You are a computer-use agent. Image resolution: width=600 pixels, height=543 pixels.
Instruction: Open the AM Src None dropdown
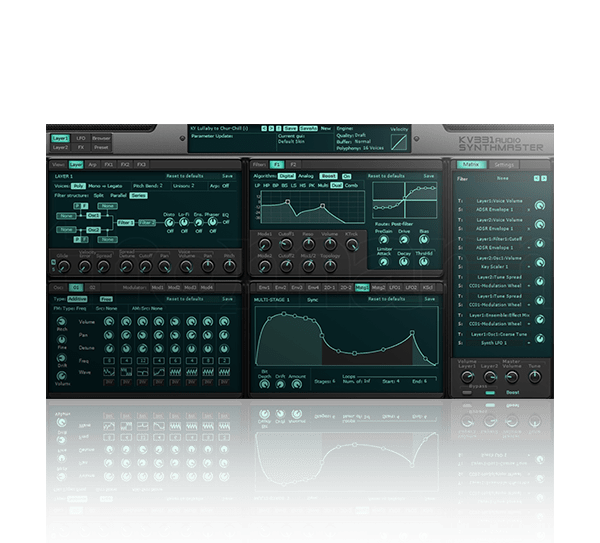147,308
